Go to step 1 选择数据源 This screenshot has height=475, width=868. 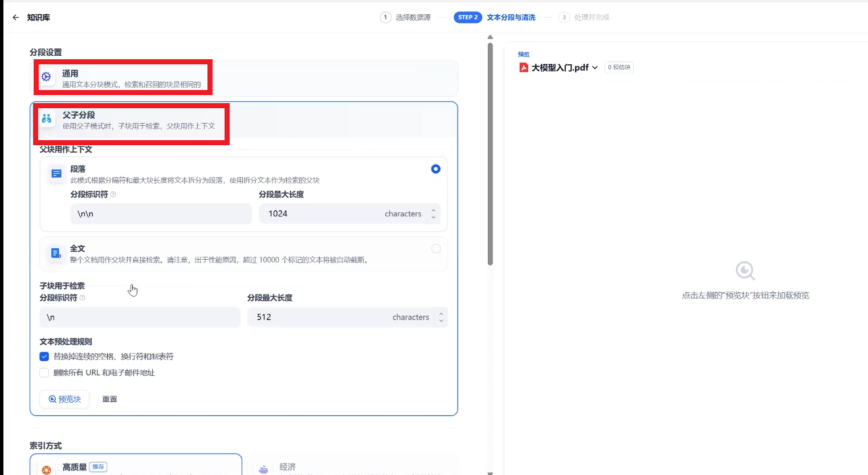[406, 18]
